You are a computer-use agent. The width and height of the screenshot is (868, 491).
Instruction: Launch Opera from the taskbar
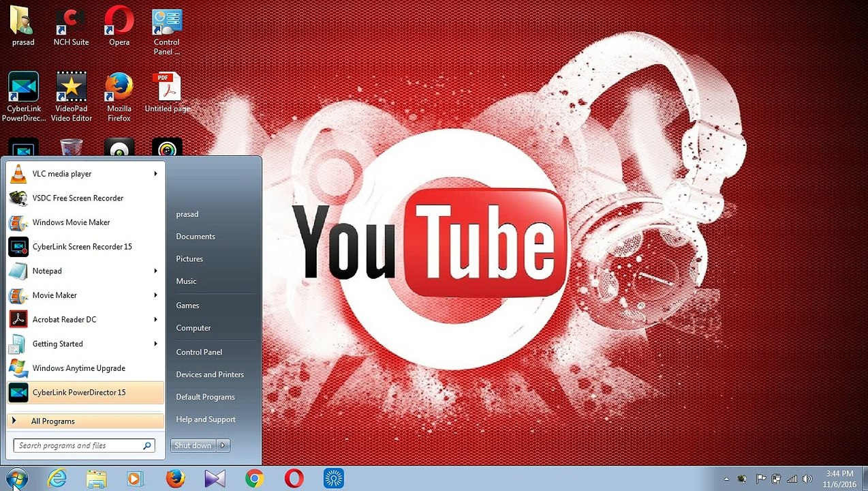pyautogui.click(x=294, y=479)
